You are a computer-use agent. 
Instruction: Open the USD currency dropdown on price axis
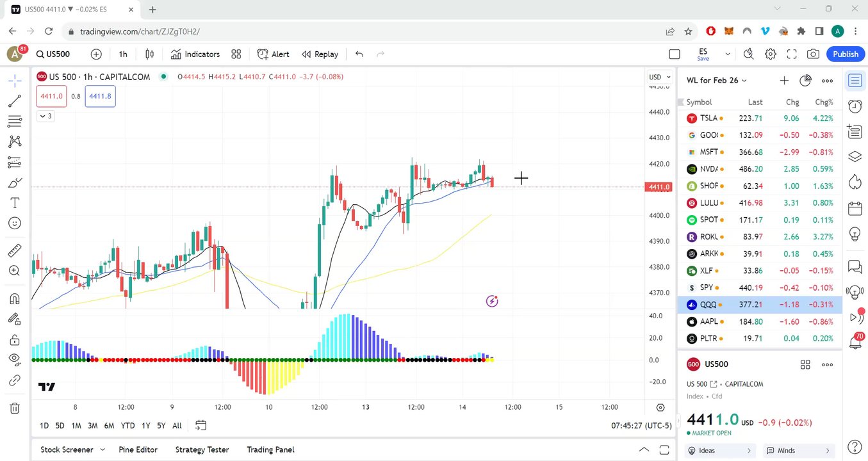pyautogui.click(x=660, y=77)
